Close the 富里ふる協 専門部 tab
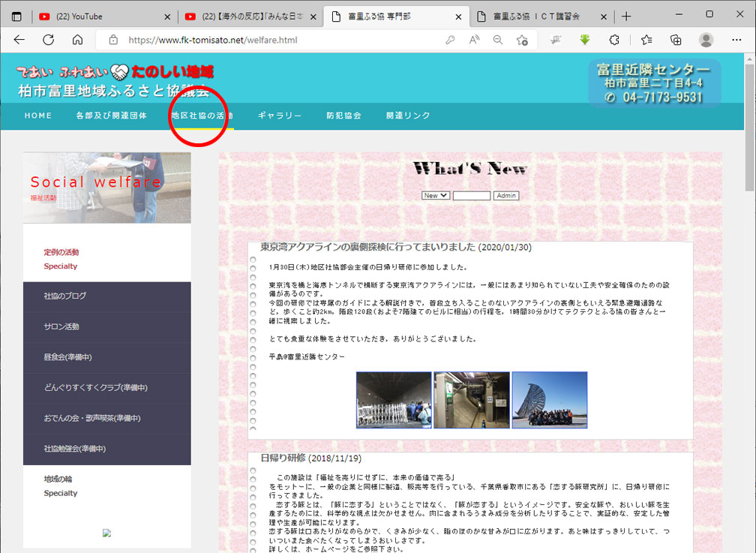The image size is (756, 553). [458, 17]
